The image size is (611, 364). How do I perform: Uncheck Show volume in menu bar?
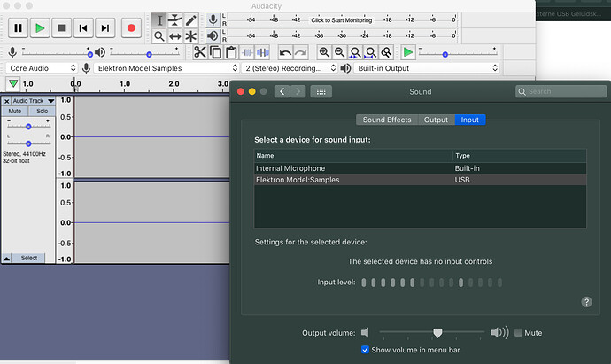365,350
